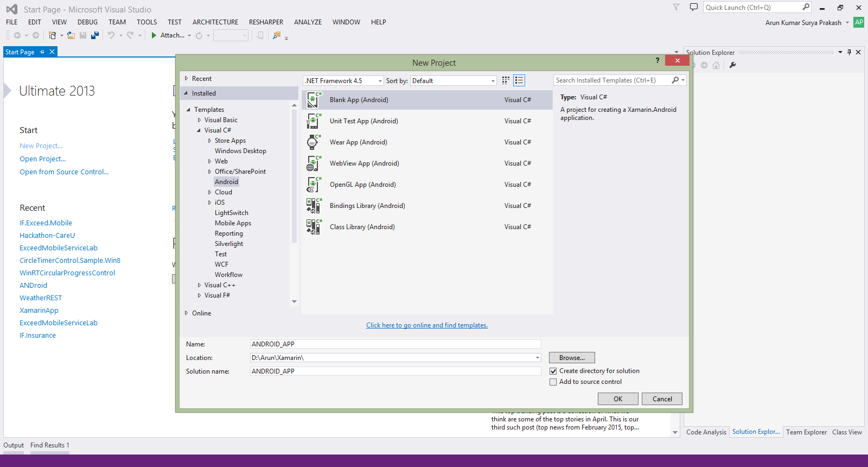Click the Open File toolbar icon
The height and width of the screenshot is (467, 868).
click(x=71, y=35)
